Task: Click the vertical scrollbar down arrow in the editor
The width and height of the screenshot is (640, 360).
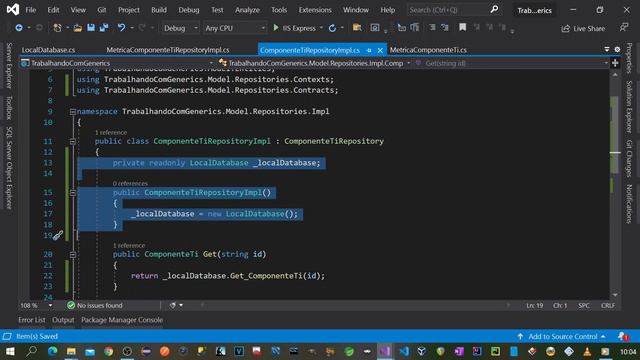Action: pos(615,294)
